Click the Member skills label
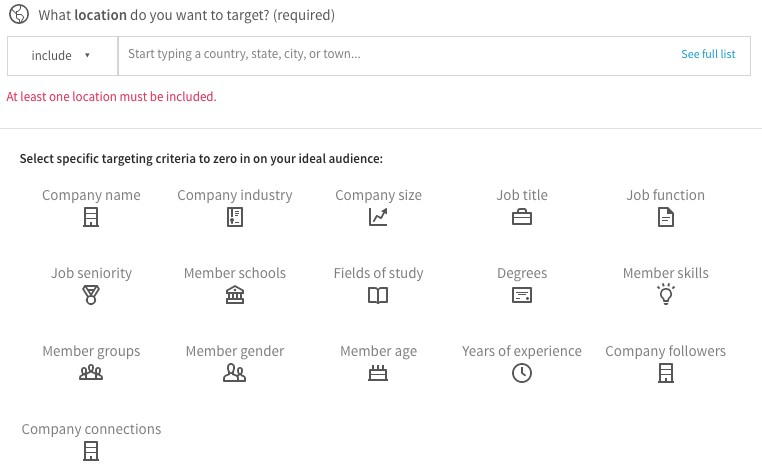The width and height of the screenshot is (762, 471). pyautogui.click(x=666, y=273)
